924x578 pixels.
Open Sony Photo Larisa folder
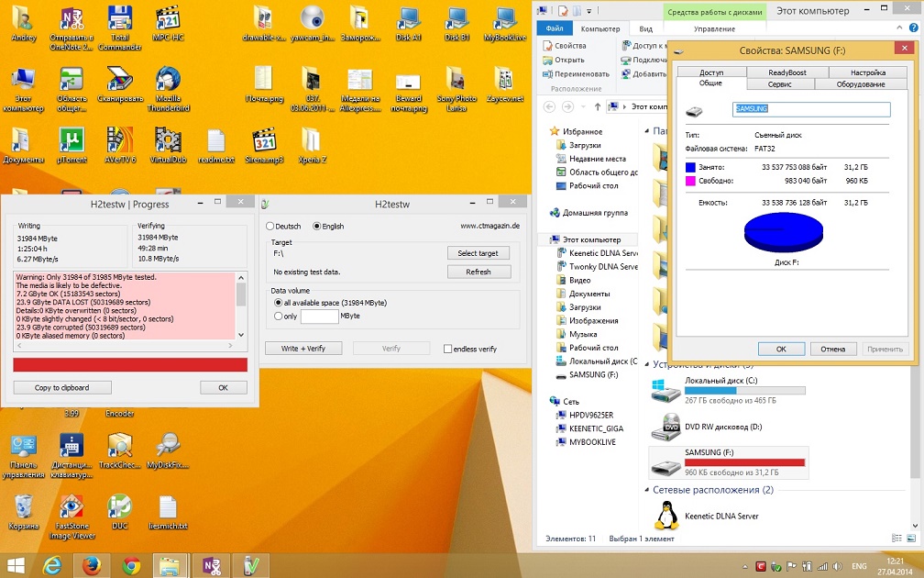click(456, 88)
